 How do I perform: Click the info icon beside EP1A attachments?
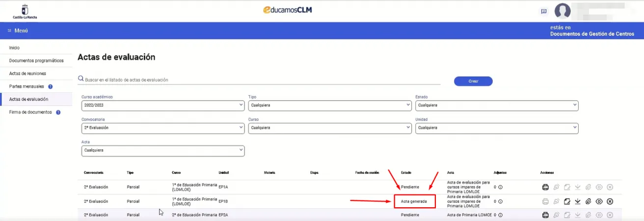[500, 187]
